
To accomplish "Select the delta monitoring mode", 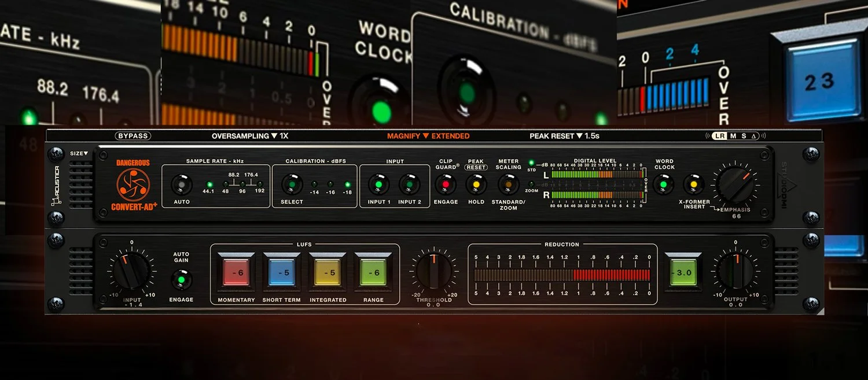I will [x=753, y=136].
